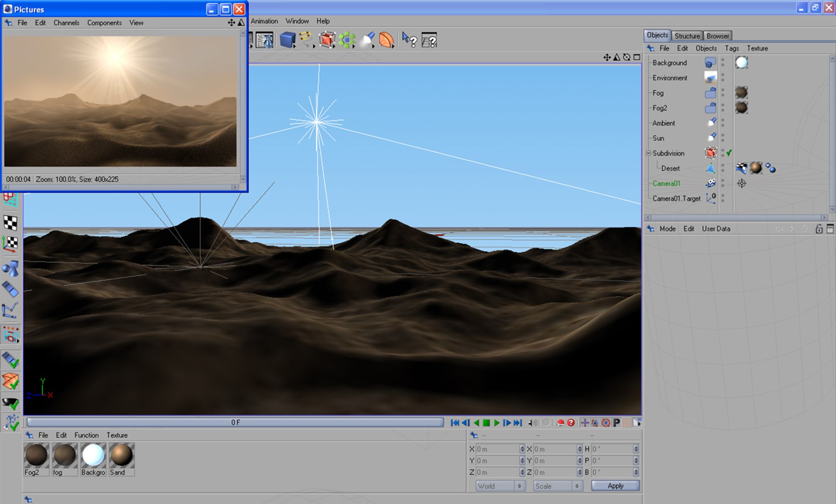The height and width of the screenshot is (504, 836).
Task: Click the rendered desert image in Pictures window
Action: [x=120, y=101]
